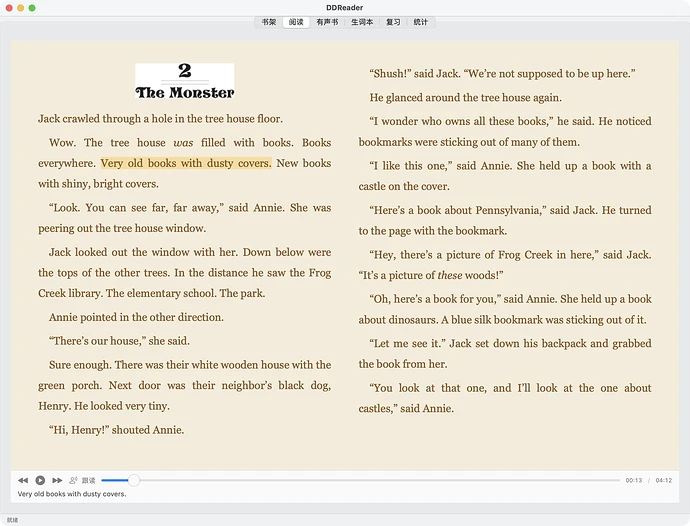Click the 就绪 status bar text
The width and height of the screenshot is (690, 526).
tap(12, 520)
